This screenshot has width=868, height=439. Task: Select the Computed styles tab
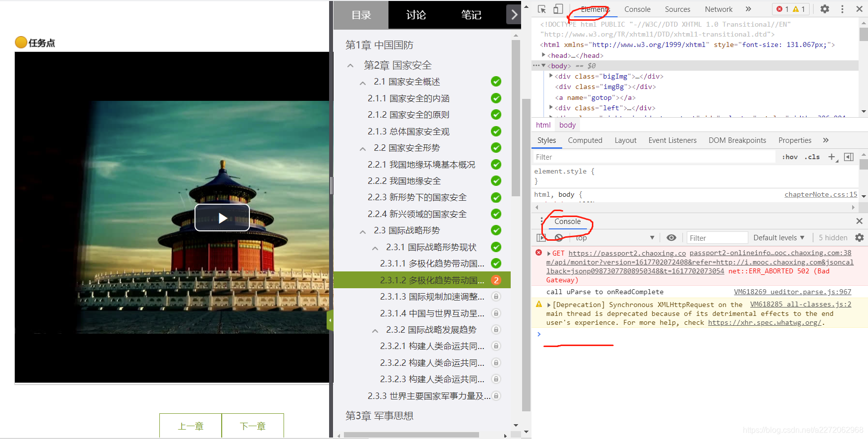(x=585, y=140)
